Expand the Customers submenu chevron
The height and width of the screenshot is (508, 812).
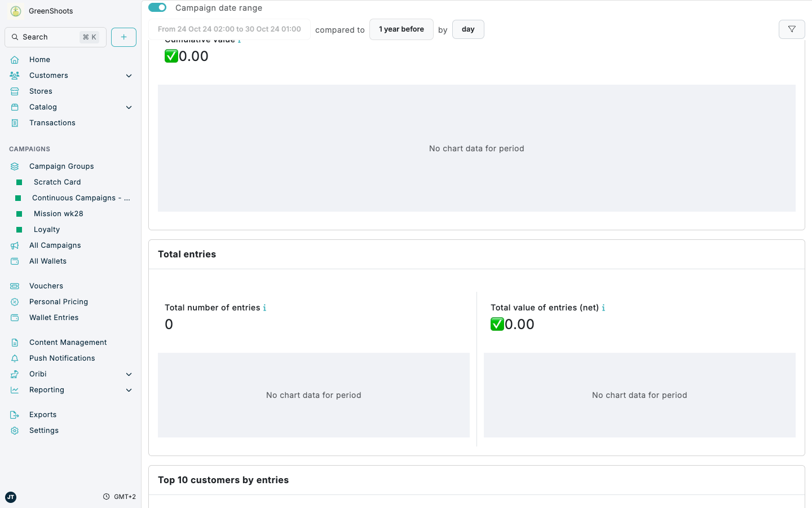coord(129,76)
